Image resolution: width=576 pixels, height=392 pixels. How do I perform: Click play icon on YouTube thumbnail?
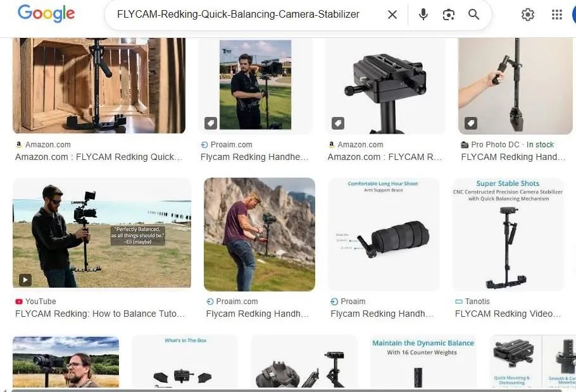pyautogui.click(x=25, y=280)
